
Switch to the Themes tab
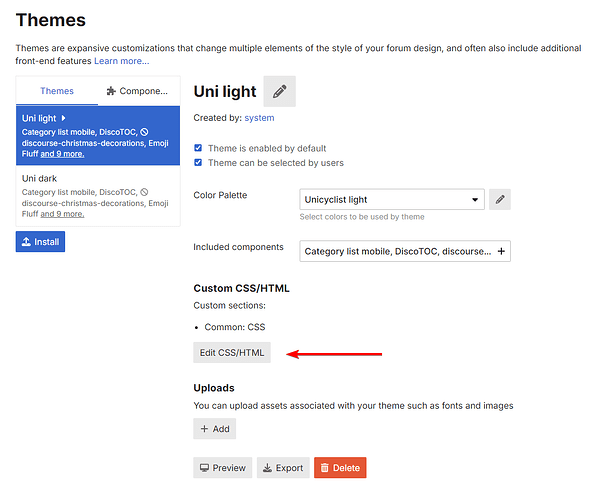coord(57,91)
